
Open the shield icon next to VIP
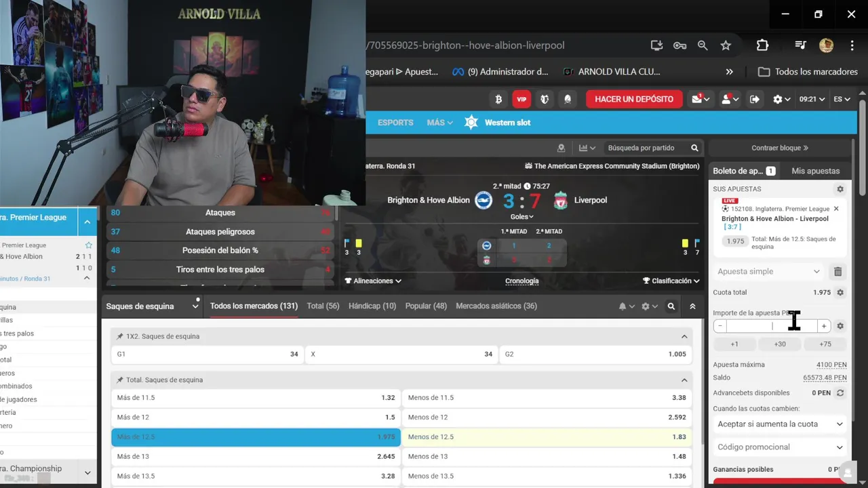[x=545, y=99]
